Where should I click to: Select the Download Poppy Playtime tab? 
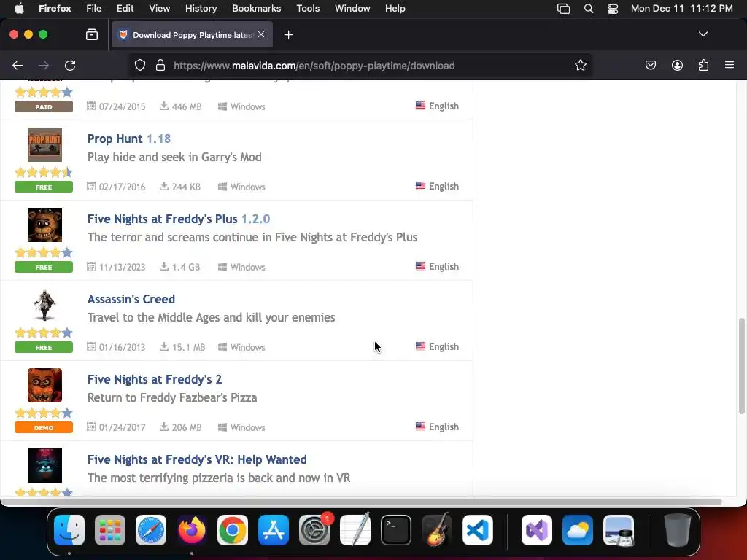(192, 34)
